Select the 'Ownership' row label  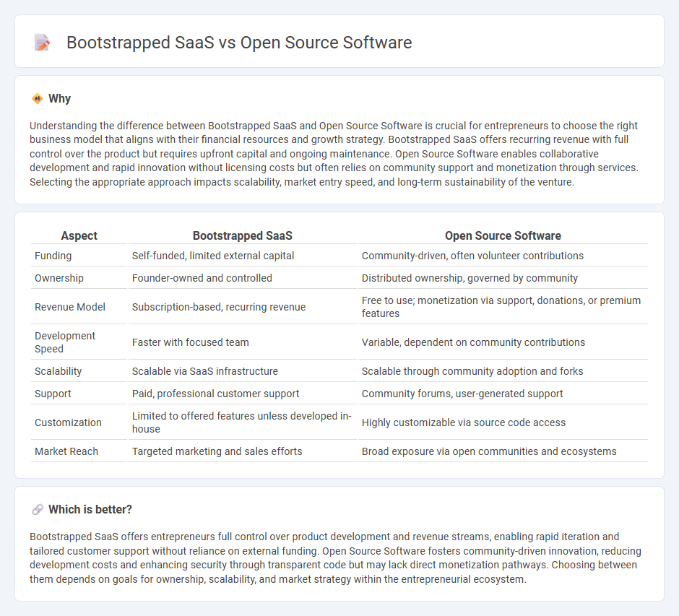(x=59, y=278)
